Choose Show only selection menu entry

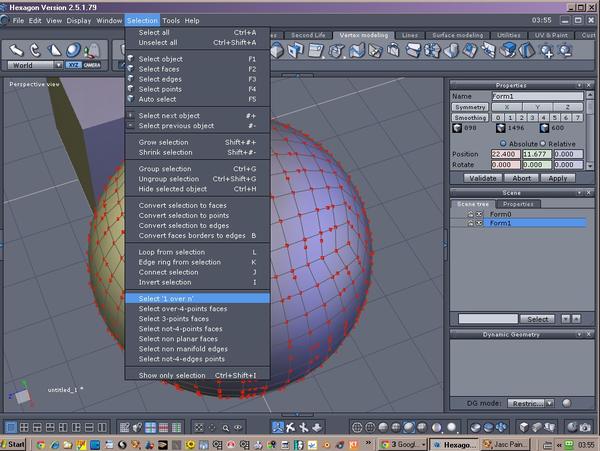click(x=197, y=375)
